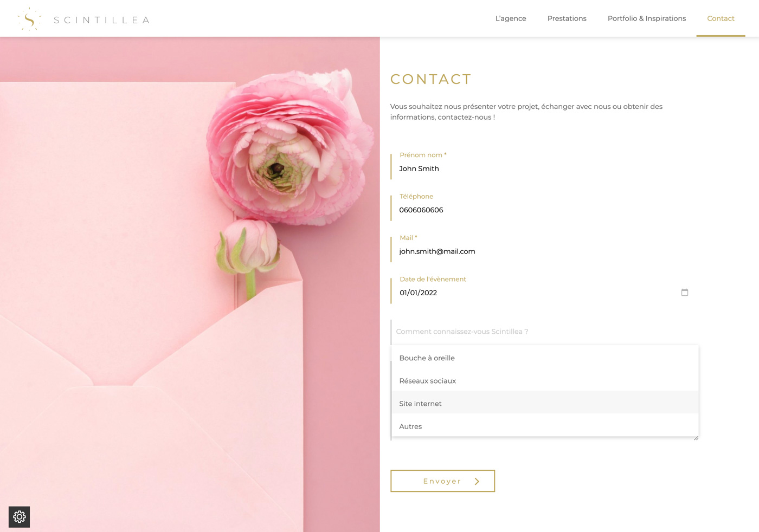Submit form with Envoyer button

tap(442, 481)
